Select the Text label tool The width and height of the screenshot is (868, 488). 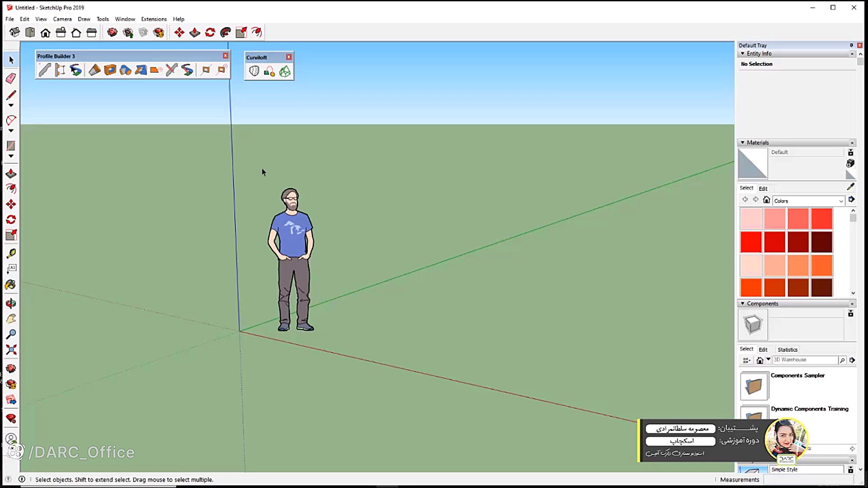click(11, 269)
